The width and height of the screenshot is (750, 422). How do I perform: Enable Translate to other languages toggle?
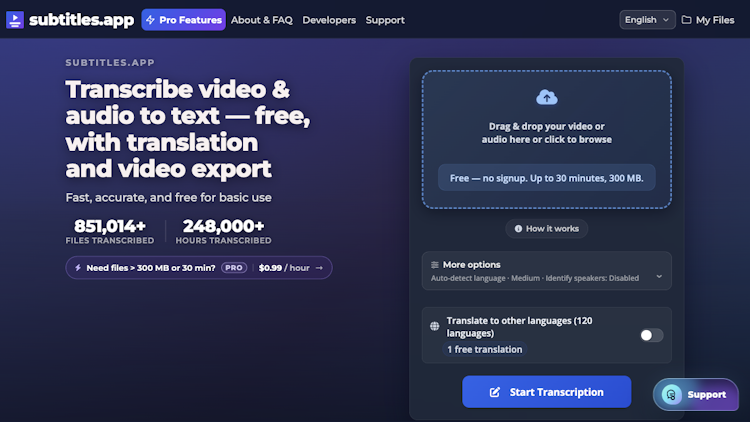[651, 335]
